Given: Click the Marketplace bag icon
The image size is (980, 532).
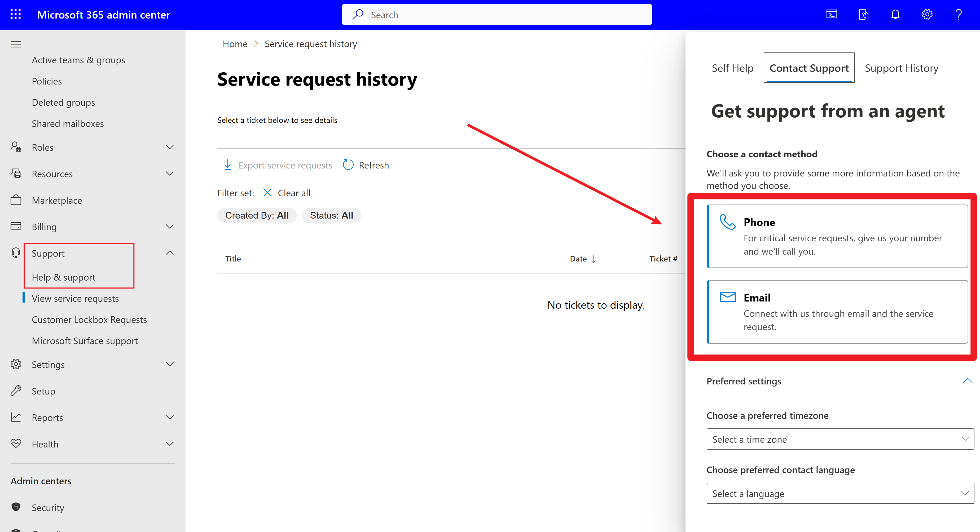Looking at the screenshot, I should coord(16,200).
